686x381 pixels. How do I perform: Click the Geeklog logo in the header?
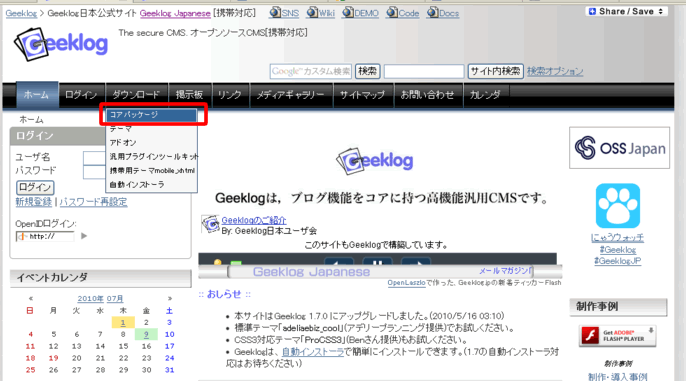[x=61, y=44]
